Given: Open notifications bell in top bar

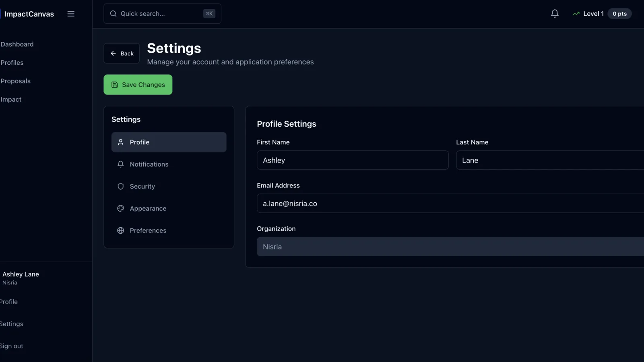Looking at the screenshot, I should (555, 14).
